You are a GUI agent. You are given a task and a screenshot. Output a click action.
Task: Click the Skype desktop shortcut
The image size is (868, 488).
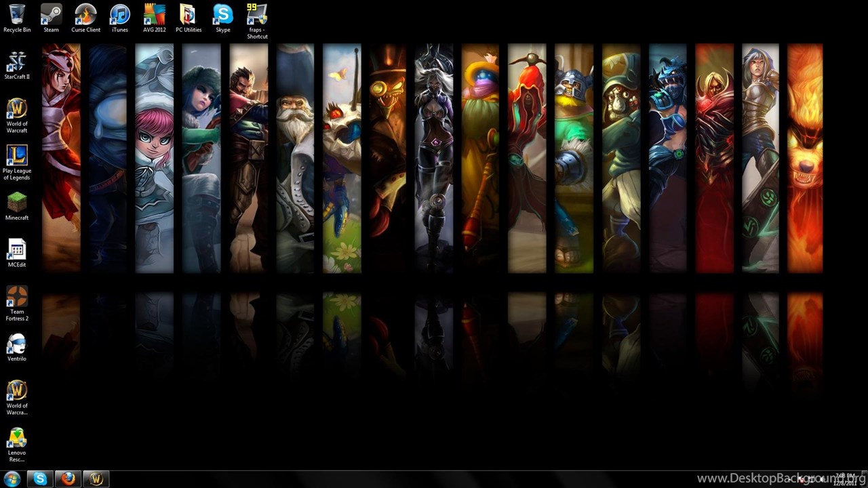pos(222,14)
